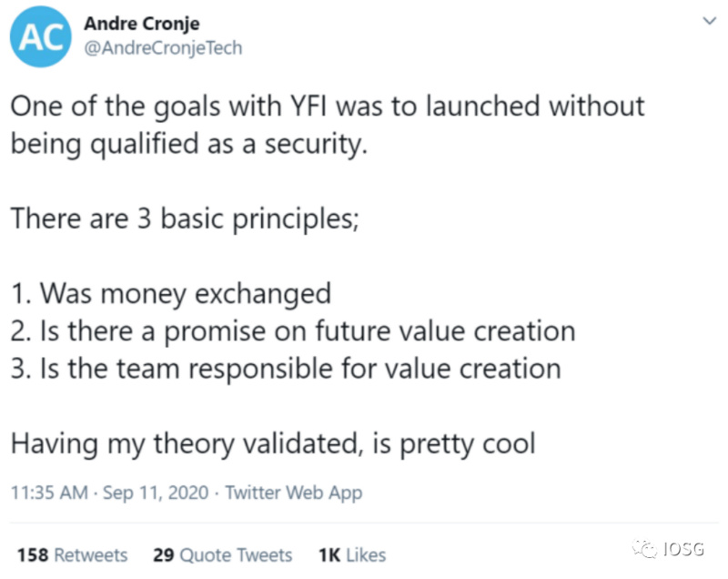Show who left 1K Likes
Screen dimensions: 728x579
point(351,554)
